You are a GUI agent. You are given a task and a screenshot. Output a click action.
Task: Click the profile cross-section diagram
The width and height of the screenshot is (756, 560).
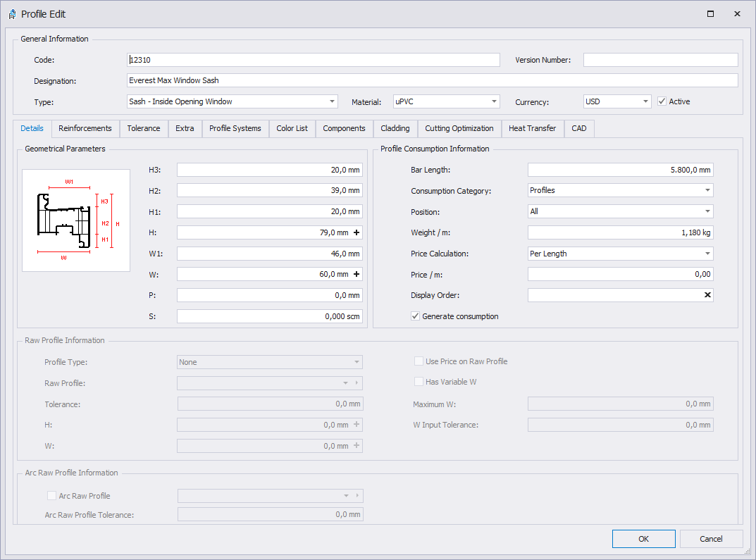coord(76,220)
